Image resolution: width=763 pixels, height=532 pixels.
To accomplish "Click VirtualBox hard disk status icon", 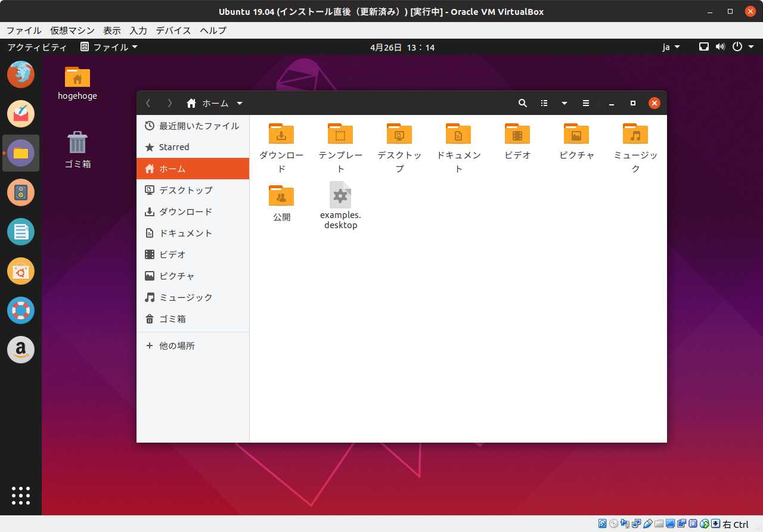I will [602, 524].
